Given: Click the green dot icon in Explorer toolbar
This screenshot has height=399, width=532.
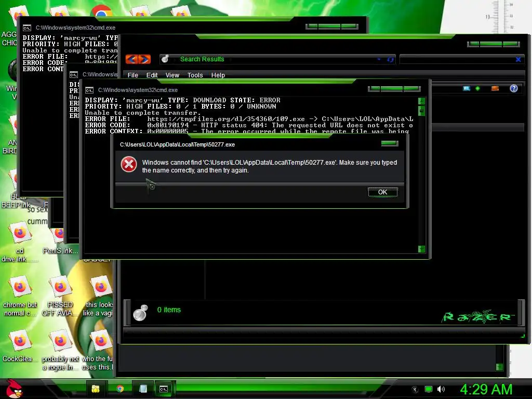Looking at the screenshot, I should tap(478, 88).
